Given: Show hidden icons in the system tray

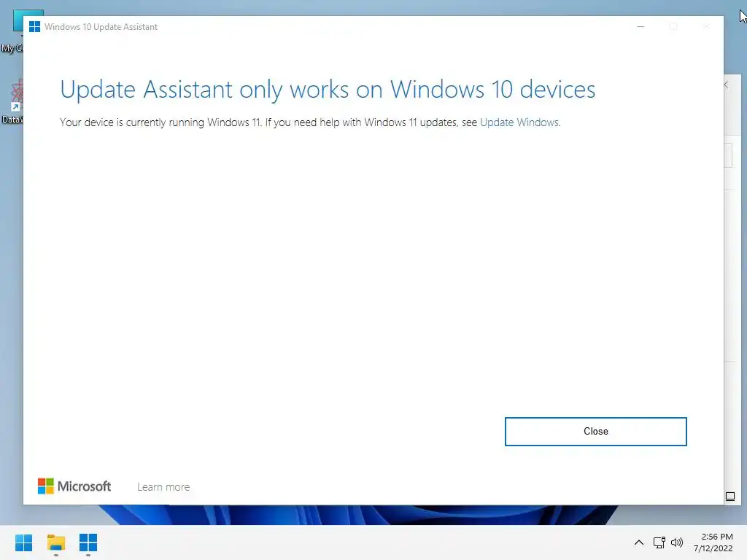Looking at the screenshot, I should [x=639, y=542].
